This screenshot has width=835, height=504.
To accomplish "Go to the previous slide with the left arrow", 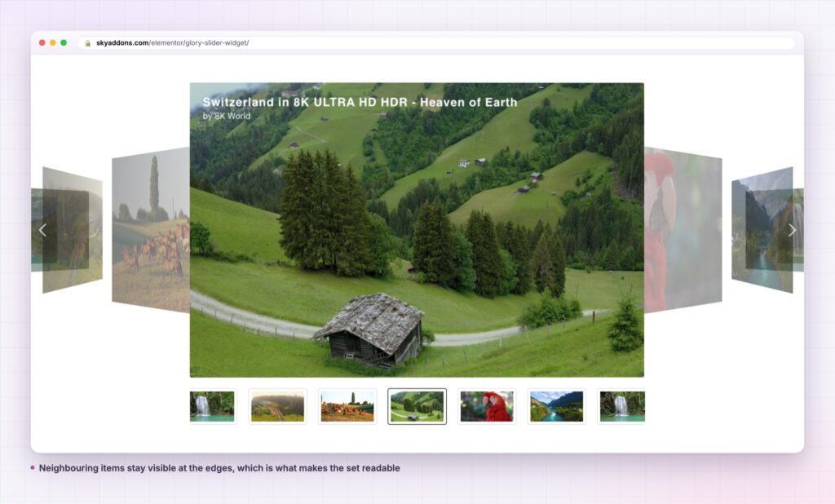I will pyautogui.click(x=42, y=230).
